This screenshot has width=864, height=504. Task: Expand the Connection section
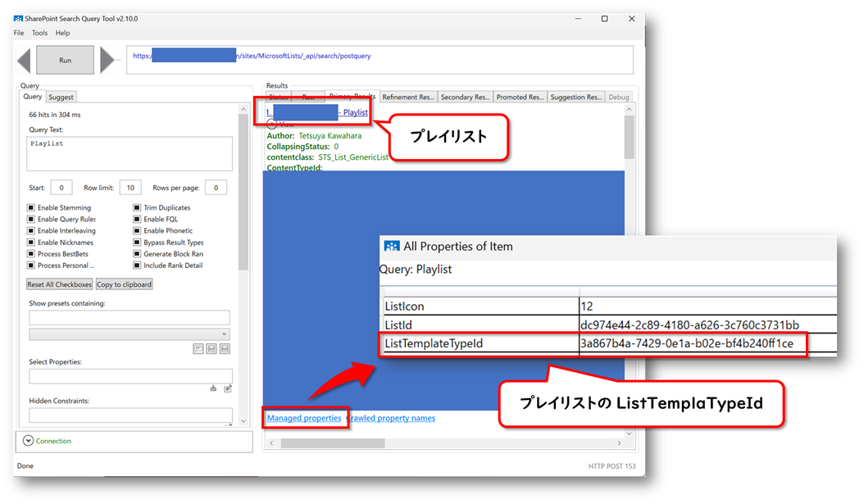click(28, 441)
